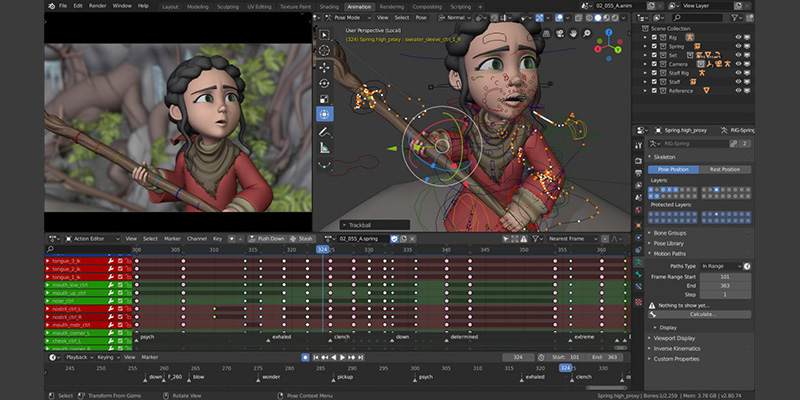
Task: Click the Calculate motion paths button
Action: click(x=699, y=314)
